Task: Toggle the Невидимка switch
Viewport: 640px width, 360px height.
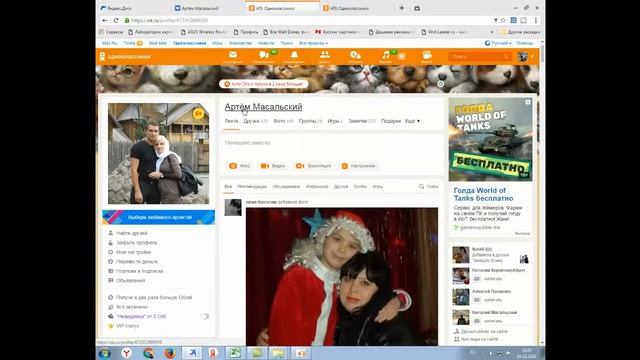Action: (205, 316)
